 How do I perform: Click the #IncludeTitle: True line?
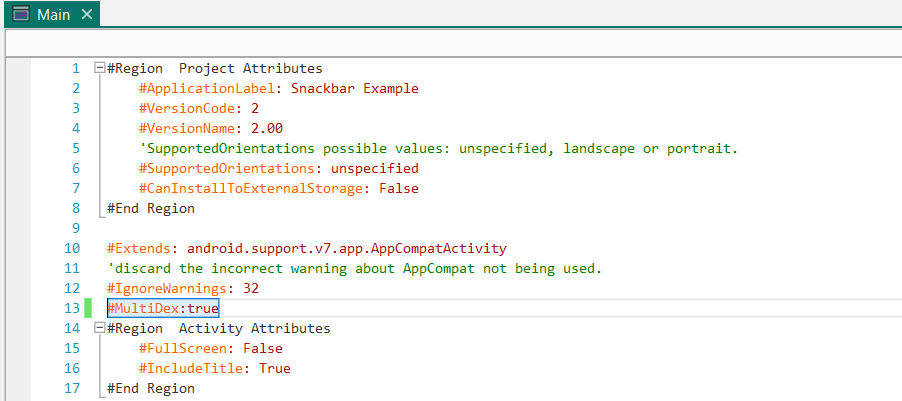215,369
